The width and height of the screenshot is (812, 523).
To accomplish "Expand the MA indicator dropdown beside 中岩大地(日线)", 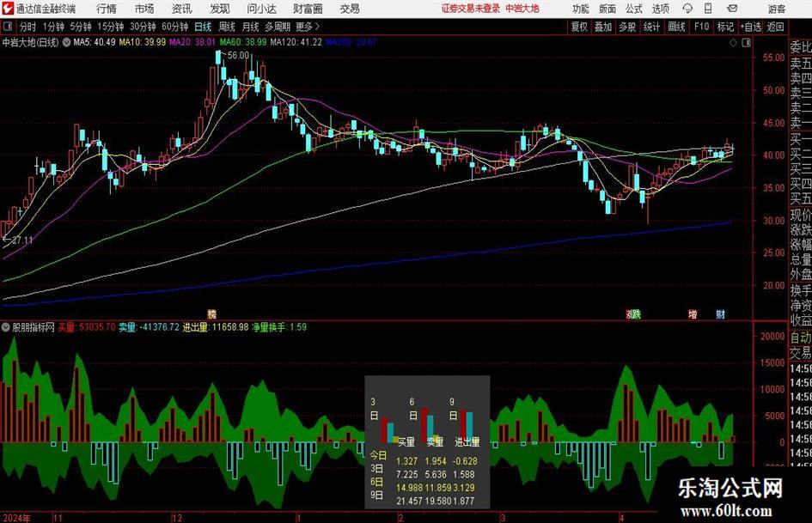I will tap(66, 42).
